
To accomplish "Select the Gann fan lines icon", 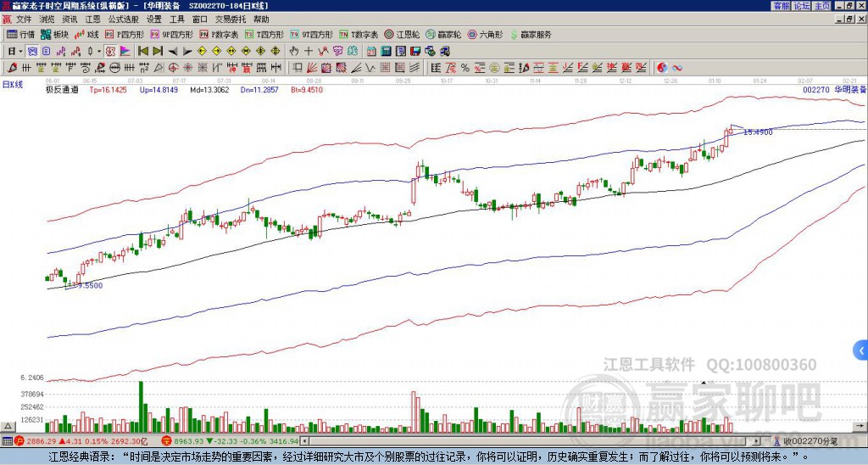I will tap(312, 68).
